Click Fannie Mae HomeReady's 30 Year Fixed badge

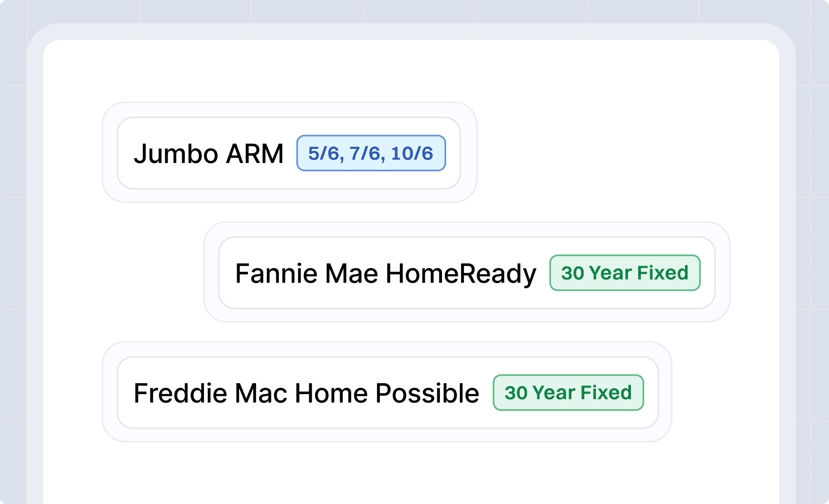tap(625, 273)
